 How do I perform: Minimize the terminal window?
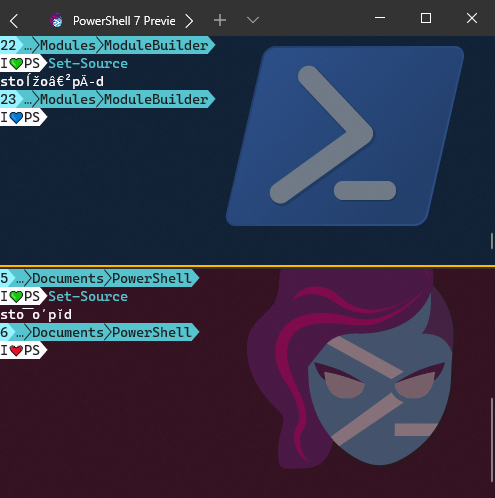380,18
